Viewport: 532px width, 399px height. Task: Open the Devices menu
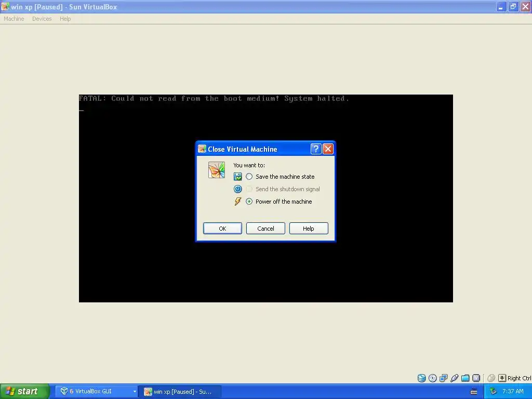point(42,19)
